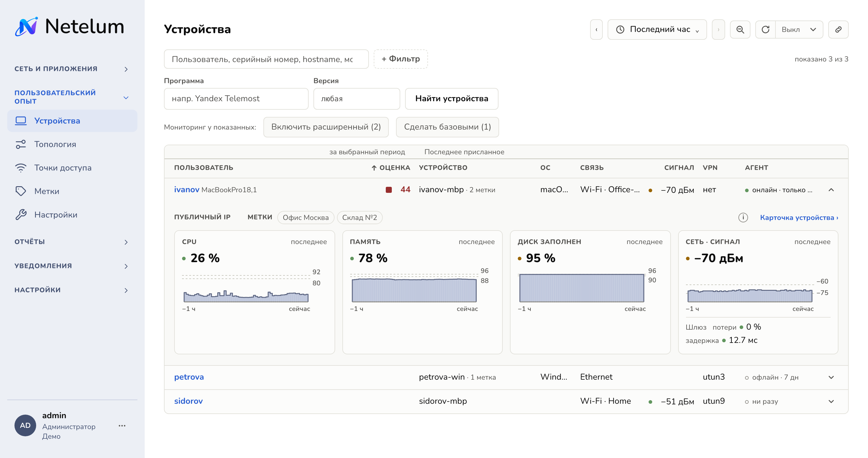Copy page link via chain icon
The height and width of the screenshot is (458, 868).
pyautogui.click(x=838, y=30)
